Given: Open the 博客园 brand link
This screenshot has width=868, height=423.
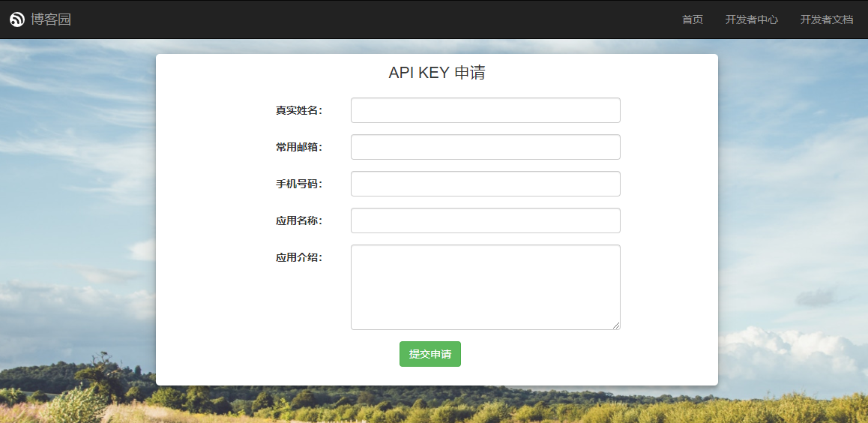Looking at the screenshot, I should (x=51, y=19).
